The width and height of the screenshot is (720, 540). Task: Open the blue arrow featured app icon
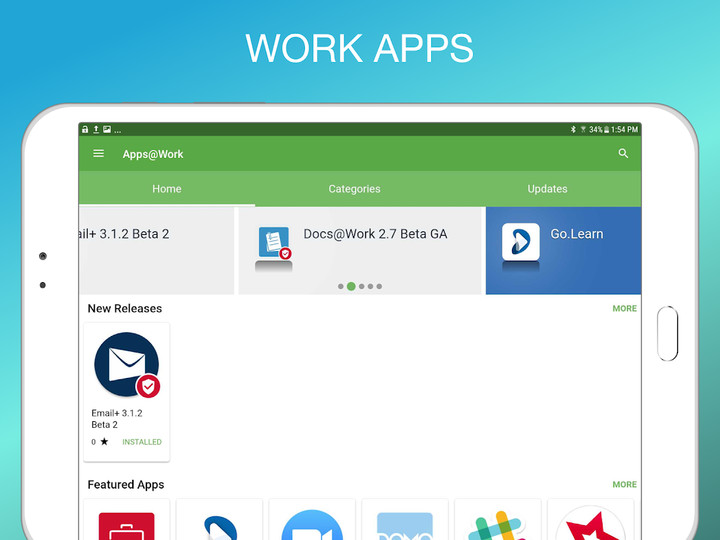click(x=220, y=527)
